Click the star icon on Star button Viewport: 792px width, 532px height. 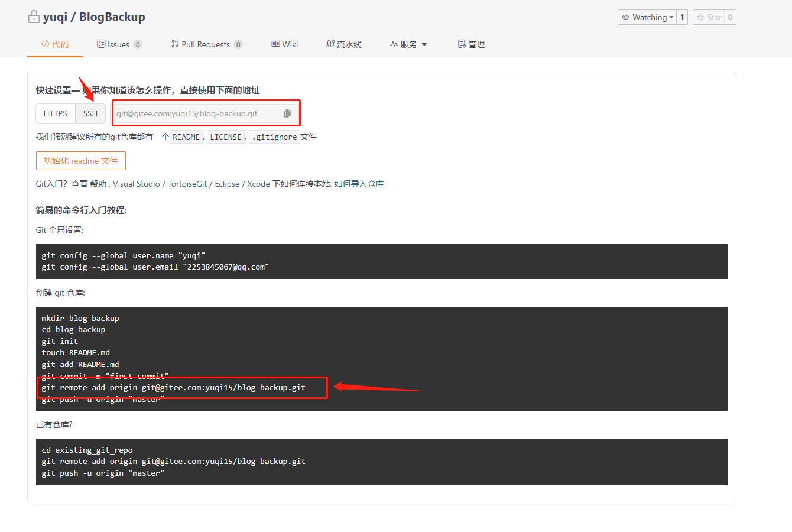(700, 17)
